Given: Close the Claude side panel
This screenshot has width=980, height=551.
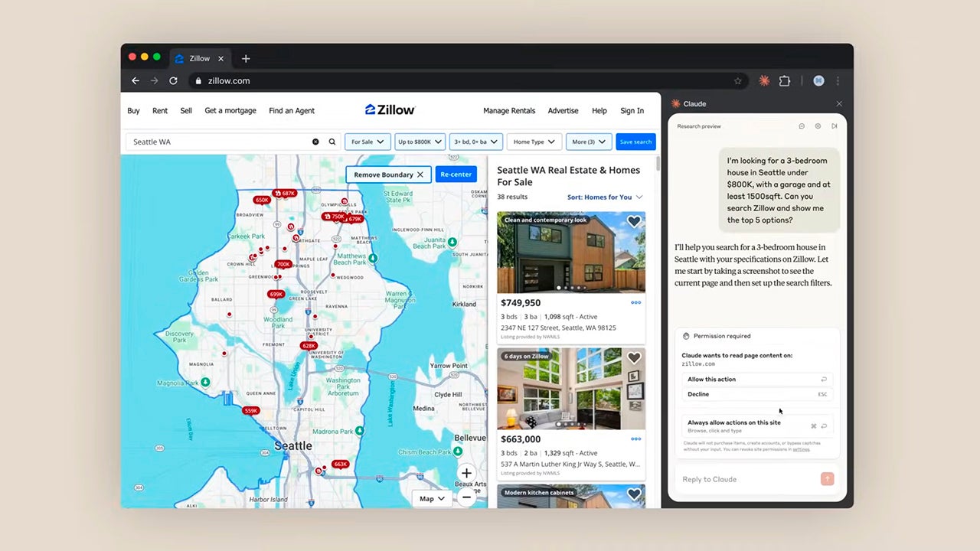Looking at the screenshot, I should (x=839, y=103).
